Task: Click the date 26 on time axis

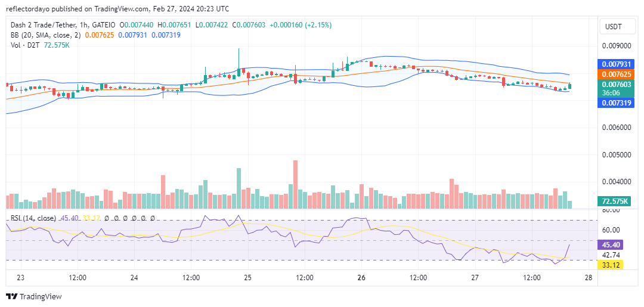Action: [x=361, y=278]
